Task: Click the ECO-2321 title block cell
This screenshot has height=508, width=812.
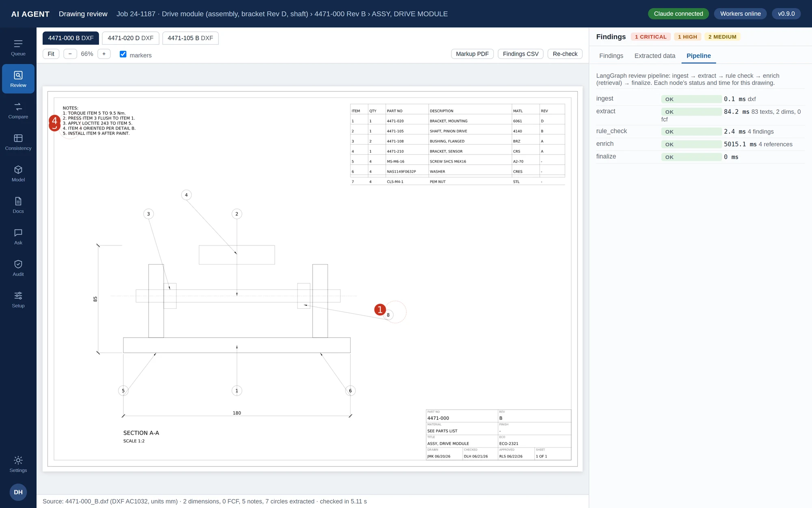Action: point(534,441)
